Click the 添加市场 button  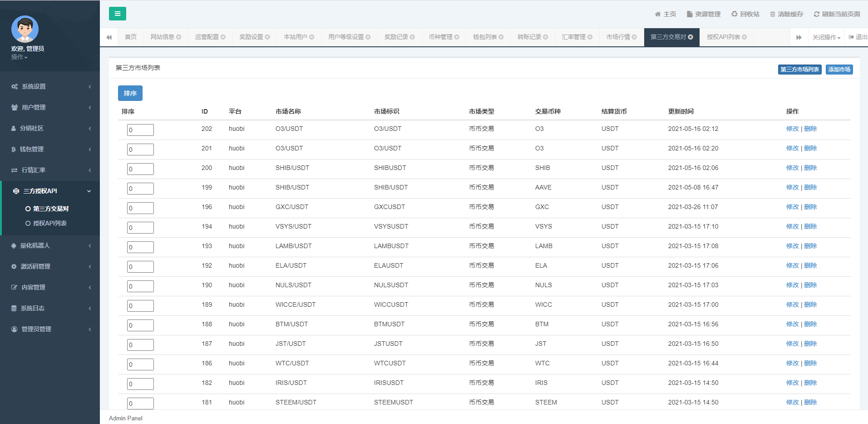[x=839, y=70]
